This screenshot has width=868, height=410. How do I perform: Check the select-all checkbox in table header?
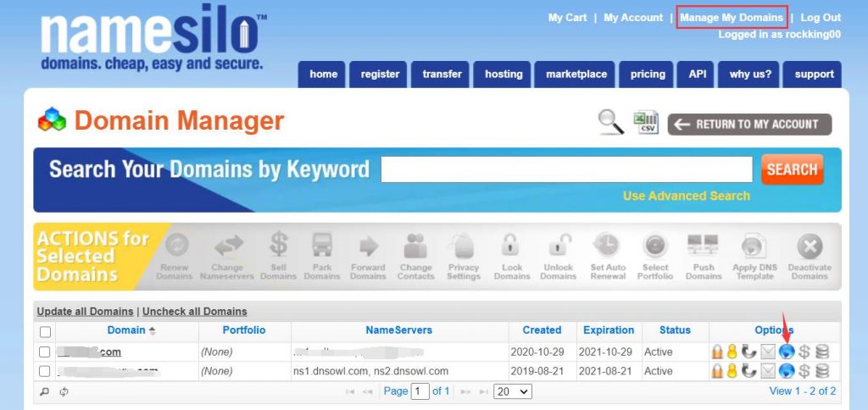pyautogui.click(x=45, y=331)
